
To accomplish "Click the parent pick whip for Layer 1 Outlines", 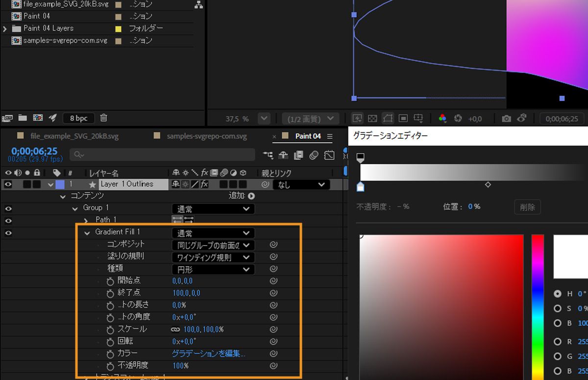I will tap(265, 185).
